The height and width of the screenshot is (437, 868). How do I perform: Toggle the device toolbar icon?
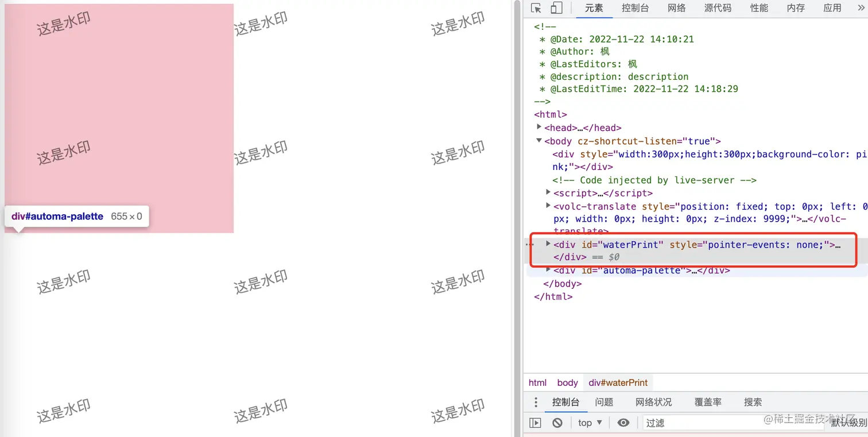(556, 8)
